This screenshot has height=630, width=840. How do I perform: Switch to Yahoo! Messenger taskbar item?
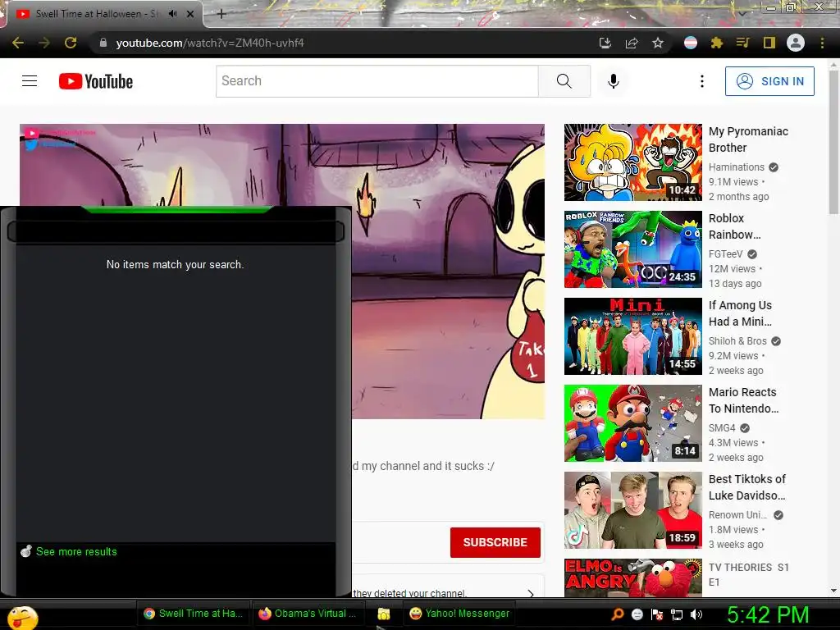459,614
